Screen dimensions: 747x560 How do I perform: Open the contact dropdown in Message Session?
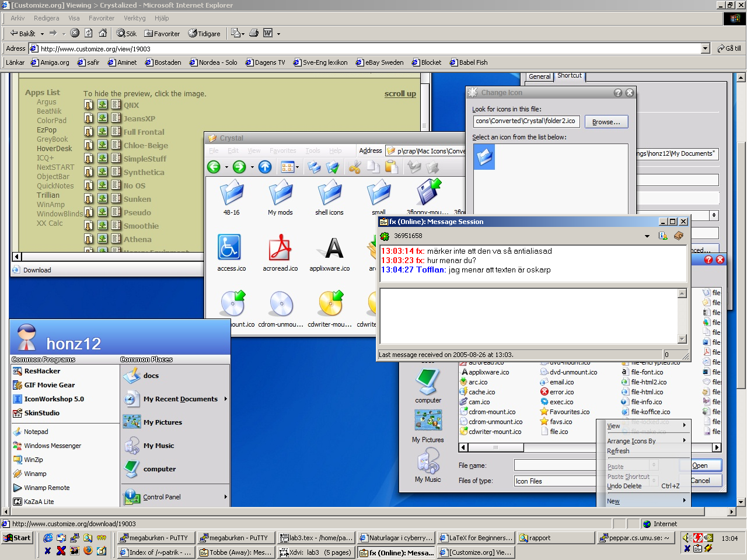pyautogui.click(x=647, y=236)
